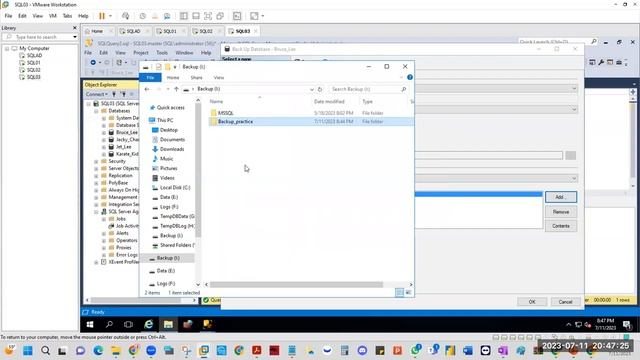The width and height of the screenshot is (640, 360).
Task: Switch to the SQLAD VM tab
Action: 133,31
